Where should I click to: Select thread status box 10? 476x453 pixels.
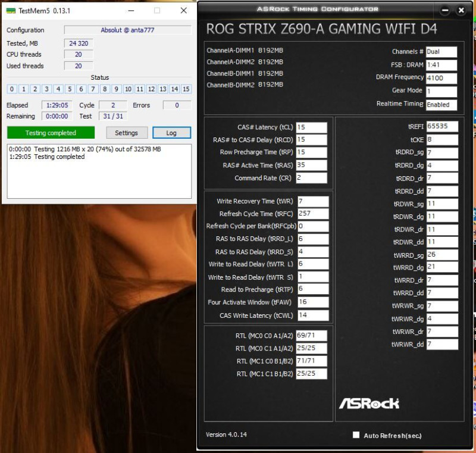click(128, 89)
